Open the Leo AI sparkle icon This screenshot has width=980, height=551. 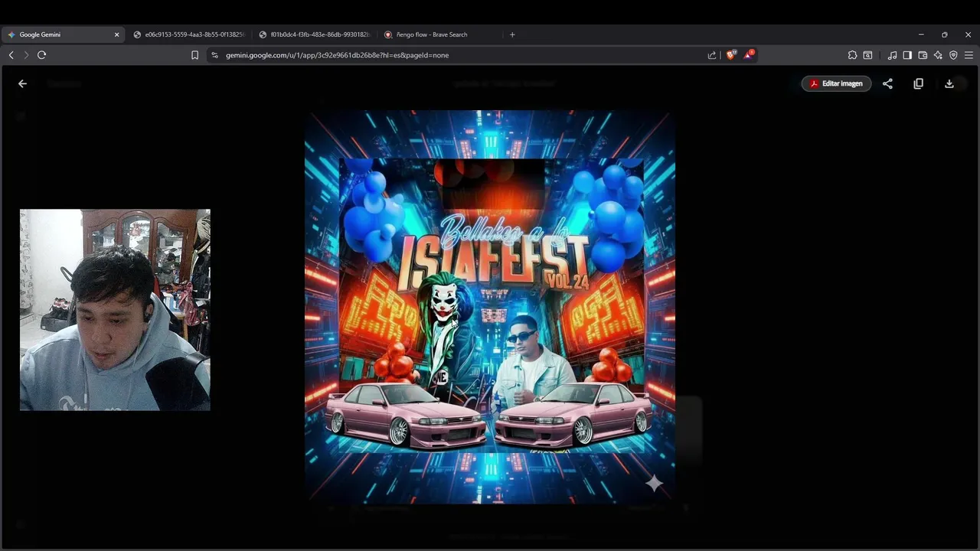(x=938, y=55)
